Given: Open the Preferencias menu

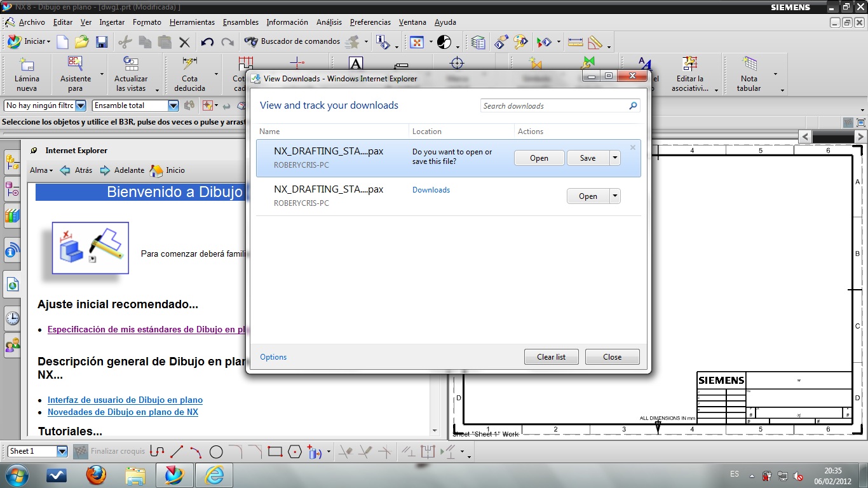Looking at the screenshot, I should coord(370,22).
